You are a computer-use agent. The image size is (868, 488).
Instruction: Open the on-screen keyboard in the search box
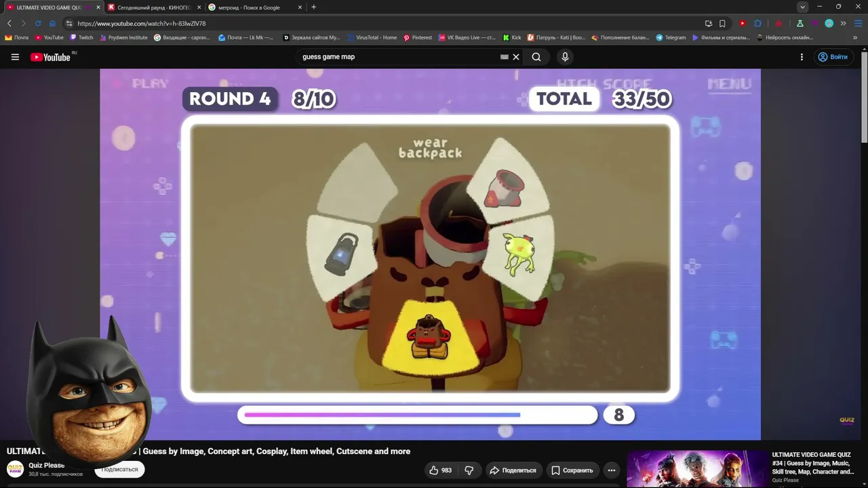pyautogui.click(x=504, y=57)
